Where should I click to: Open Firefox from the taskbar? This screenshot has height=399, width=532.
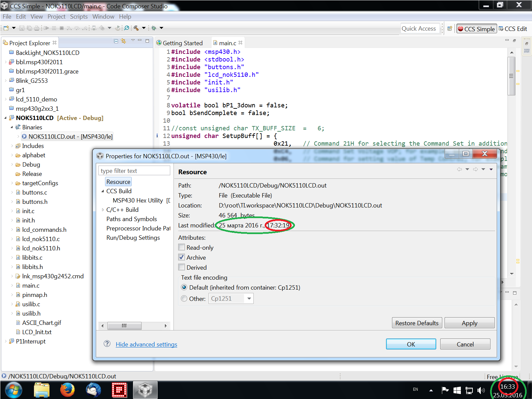click(67, 390)
